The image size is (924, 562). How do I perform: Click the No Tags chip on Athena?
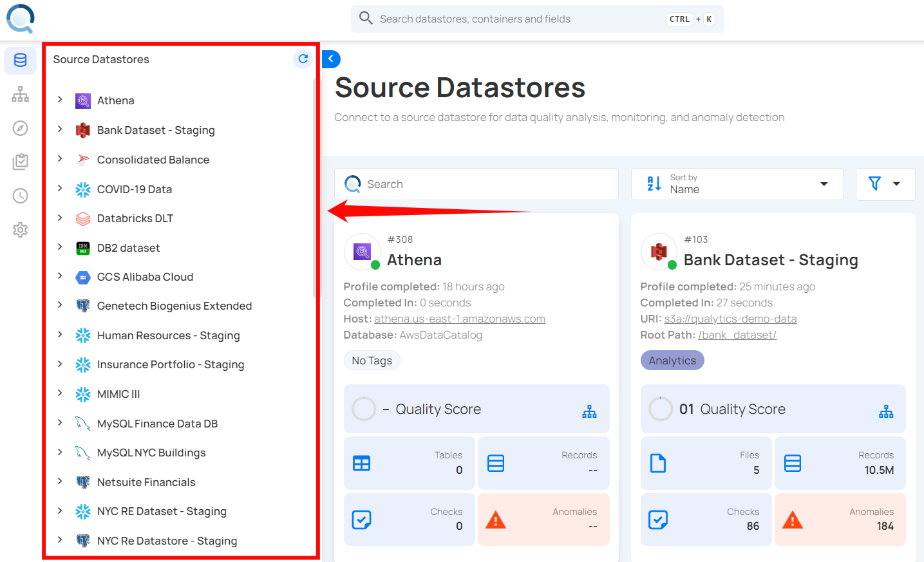(372, 361)
